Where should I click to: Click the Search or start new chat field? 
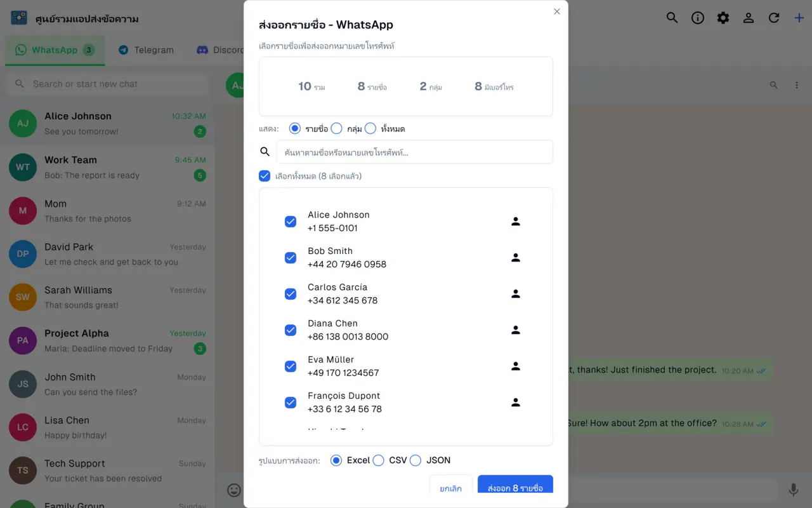coord(107,84)
